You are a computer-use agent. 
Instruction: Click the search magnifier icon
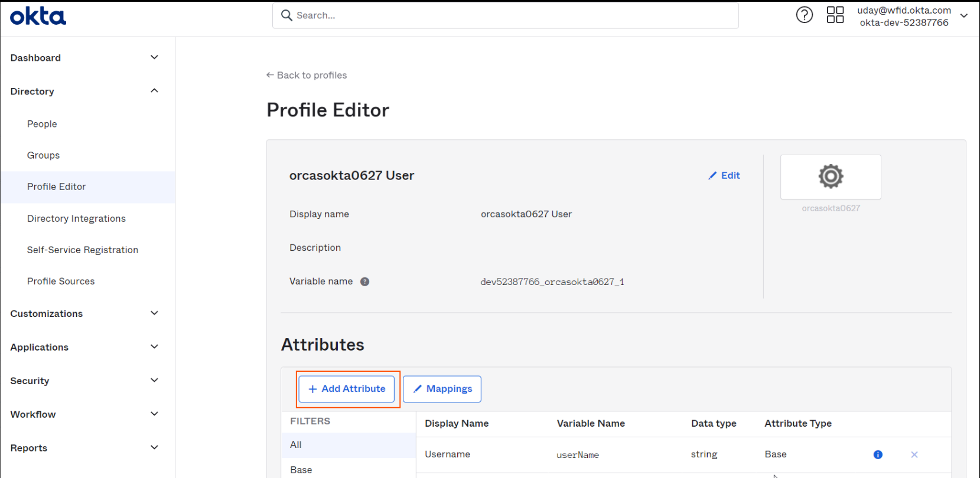286,15
